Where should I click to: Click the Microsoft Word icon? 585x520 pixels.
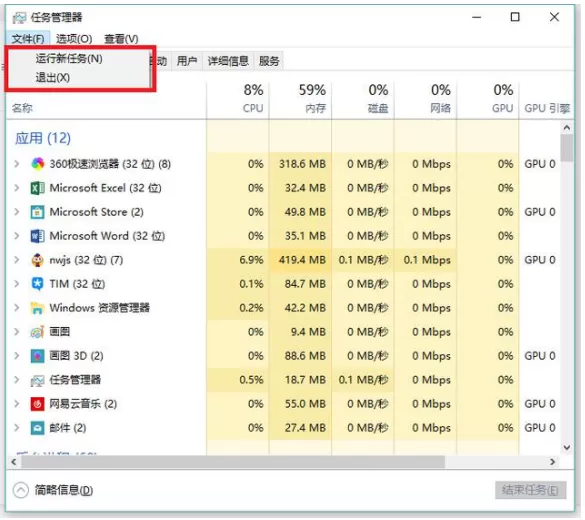pos(37,236)
